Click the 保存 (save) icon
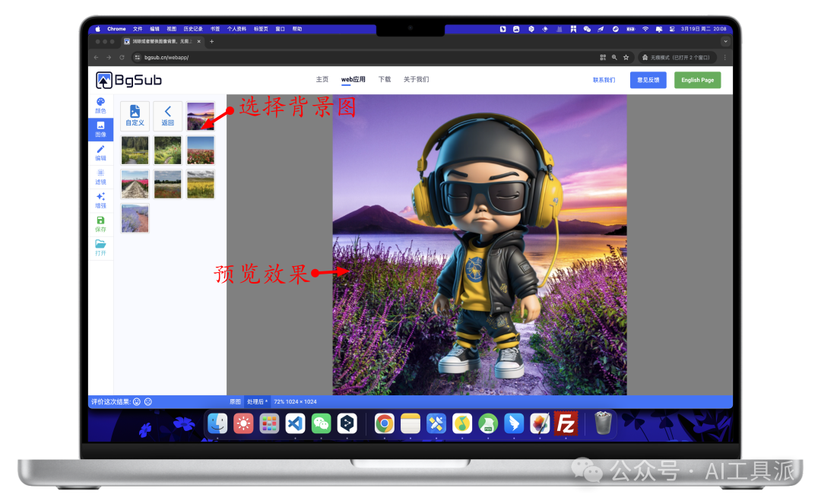The width and height of the screenshot is (821, 504). [x=100, y=224]
